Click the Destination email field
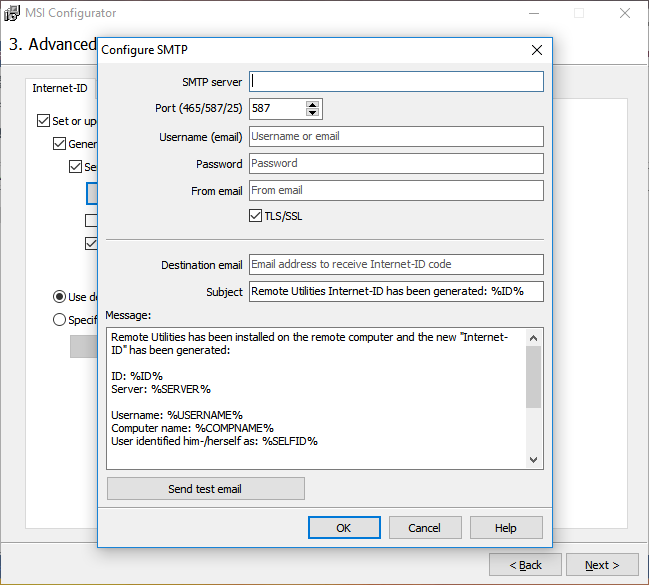This screenshot has height=585, width=649. [396, 264]
